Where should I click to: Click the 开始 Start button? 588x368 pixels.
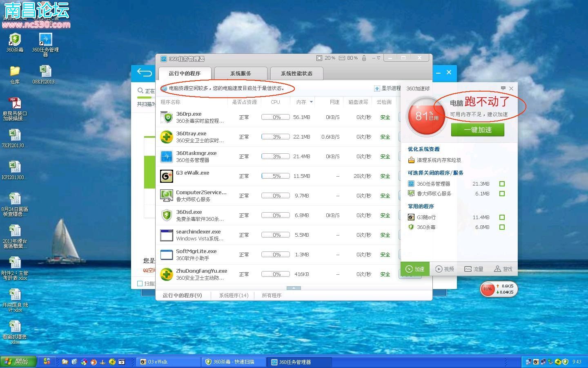click(18, 361)
